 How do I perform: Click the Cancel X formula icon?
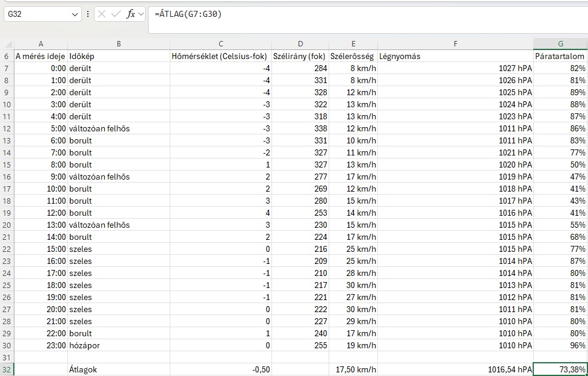point(102,14)
